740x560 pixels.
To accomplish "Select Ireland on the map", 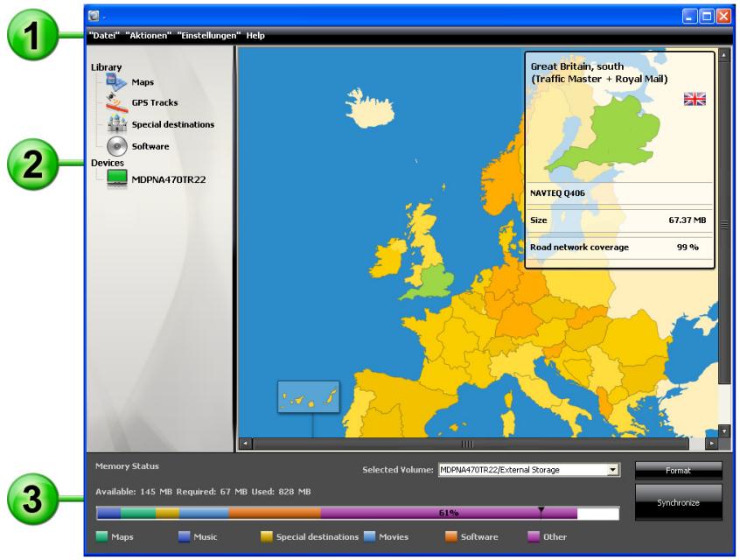I will point(387,259).
